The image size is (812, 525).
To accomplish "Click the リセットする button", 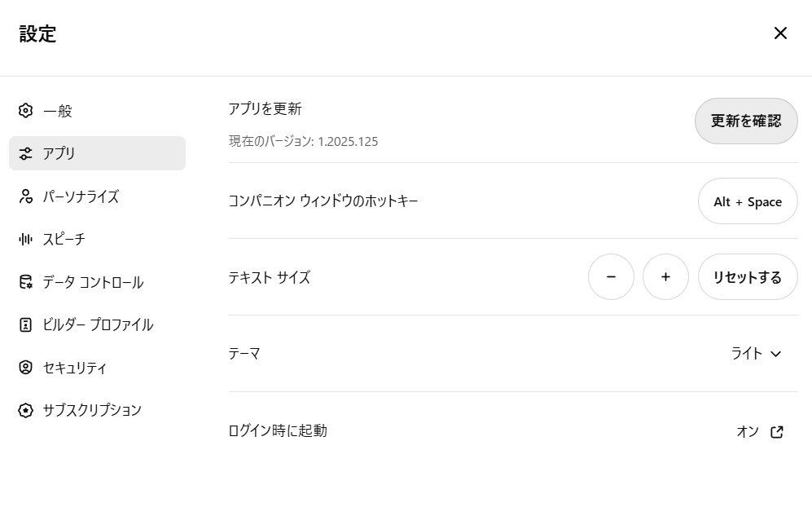I will coord(748,276).
